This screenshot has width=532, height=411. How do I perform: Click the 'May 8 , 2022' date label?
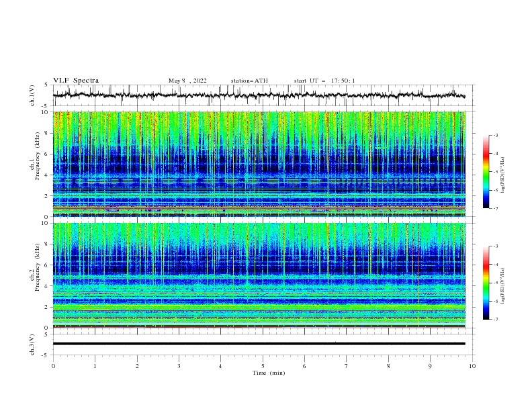pyautogui.click(x=187, y=81)
